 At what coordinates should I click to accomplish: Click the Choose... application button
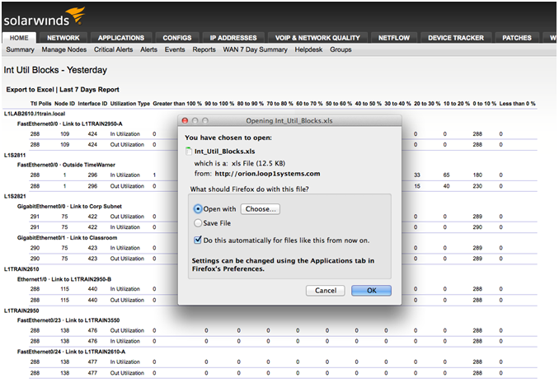pyautogui.click(x=261, y=209)
